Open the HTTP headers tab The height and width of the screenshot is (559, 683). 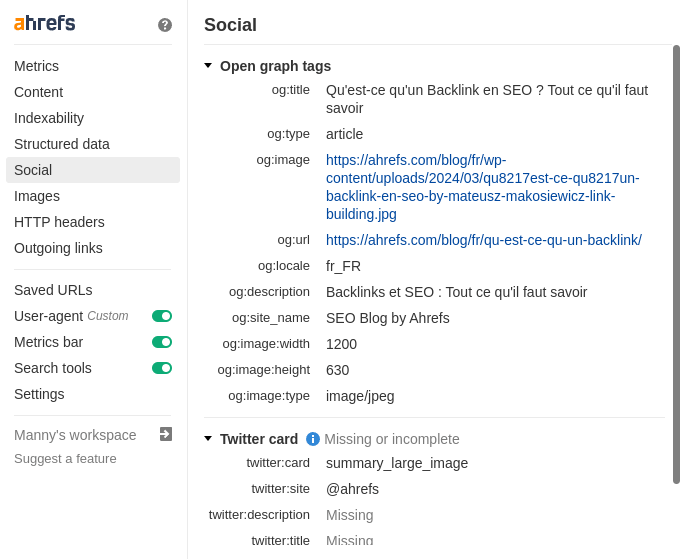pos(59,222)
